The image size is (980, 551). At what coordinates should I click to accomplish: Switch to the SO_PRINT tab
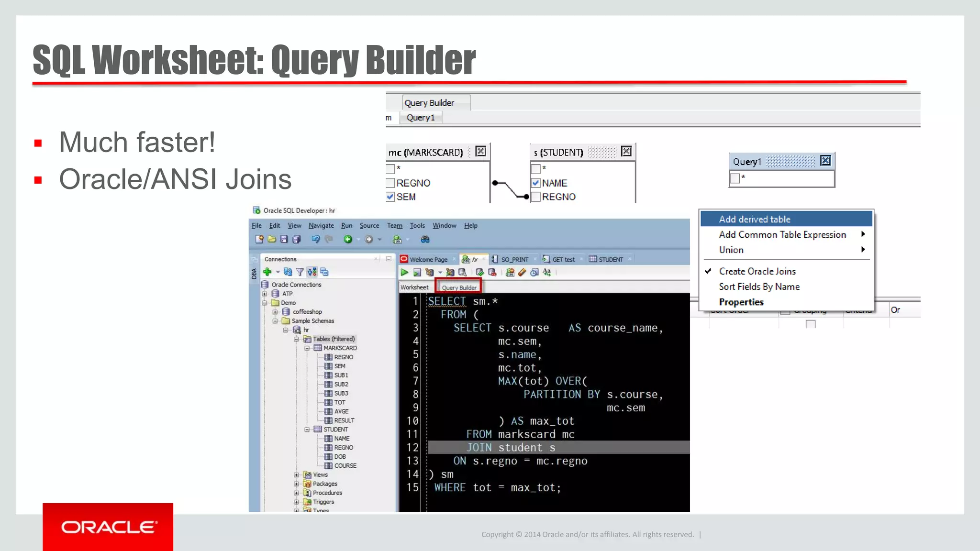514,259
